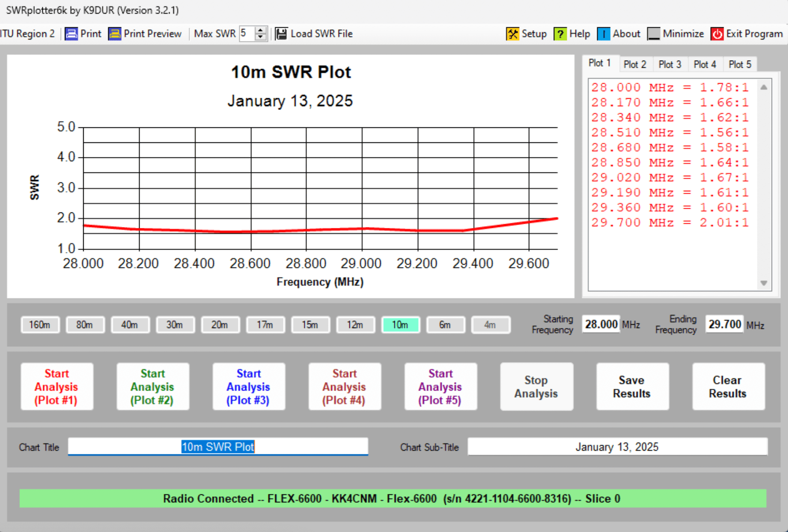Click the Minimize window icon in toolbar

(x=654, y=34)
